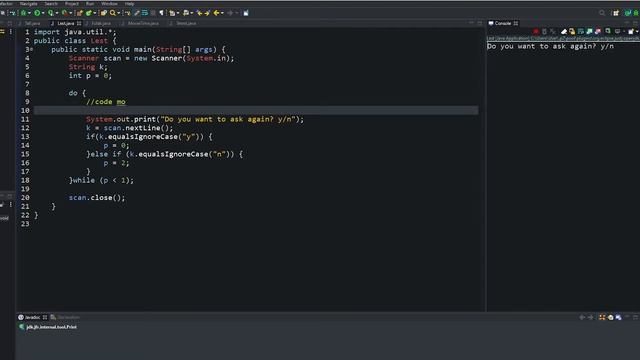
Task: Click the Open Type icon
Action: tap(103, 13)
